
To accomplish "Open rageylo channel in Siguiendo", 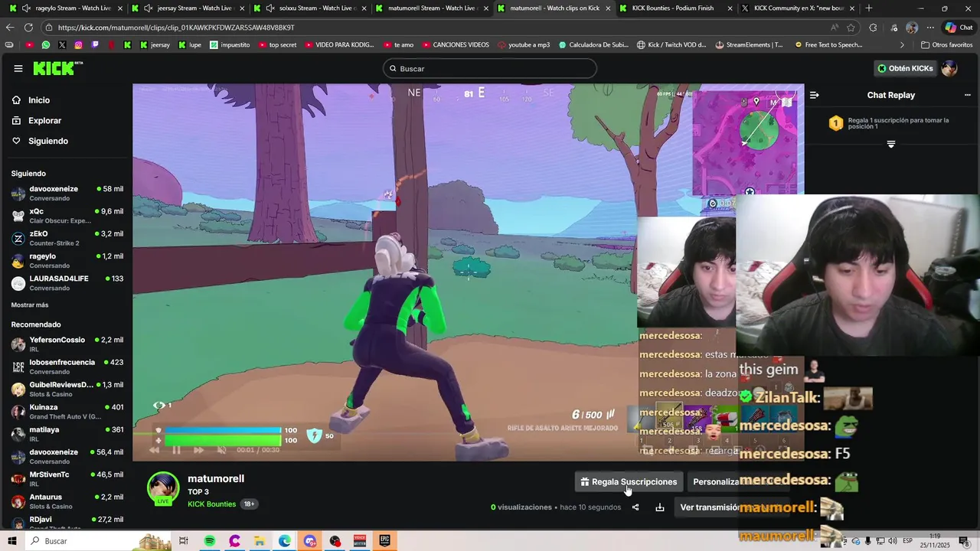I will click(67, 260).
